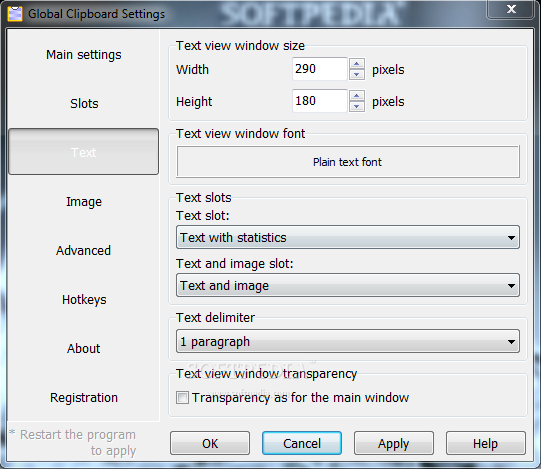Decrease Width with the down spinner arrow

point(357,74)
